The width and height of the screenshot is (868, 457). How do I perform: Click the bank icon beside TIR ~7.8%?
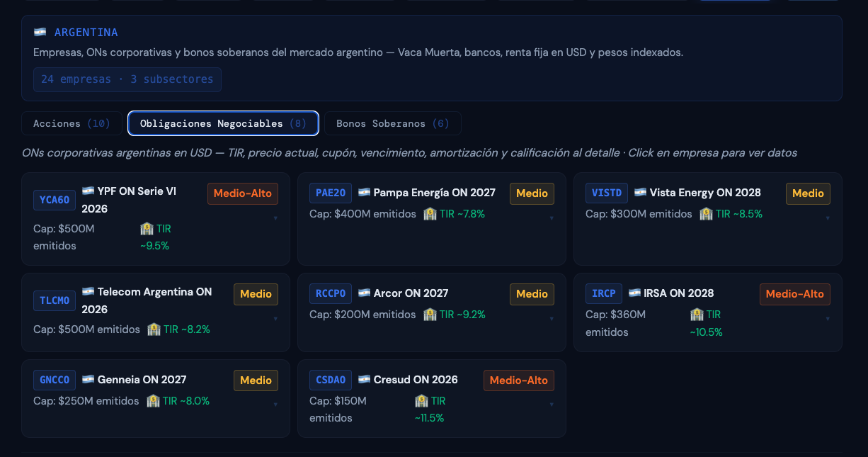tap(430, 213)
